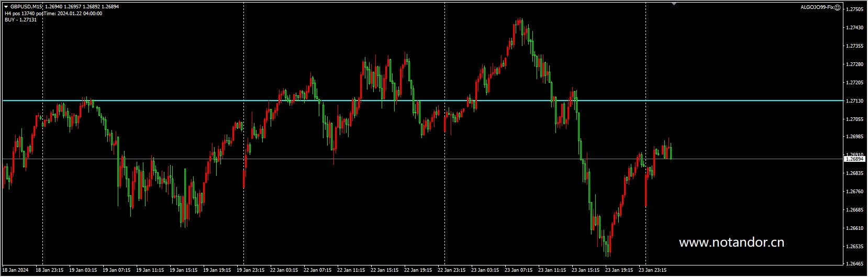Click the H4 pos 13740 info text
Viewport: 868px width, 277px height.
[x=21, y=14]
